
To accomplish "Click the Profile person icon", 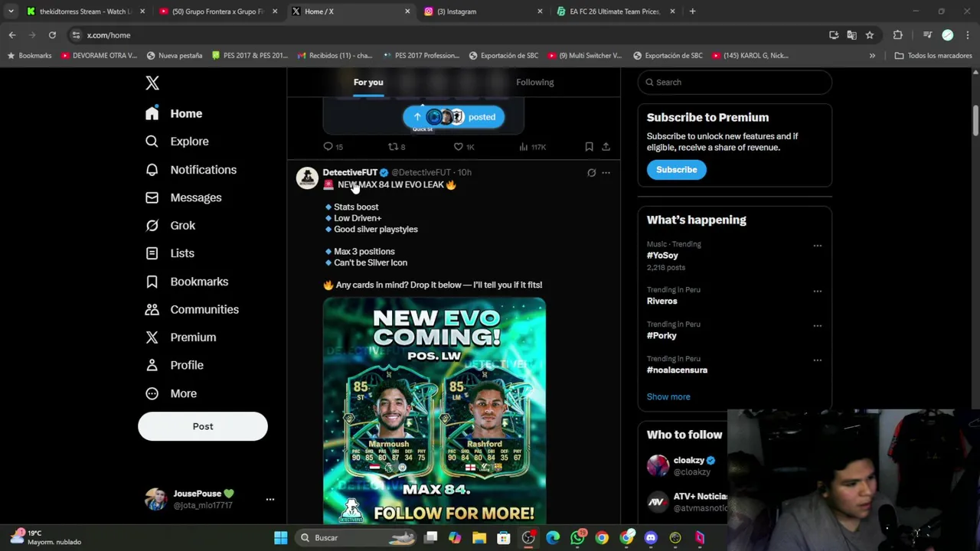I will click(152, 365).
